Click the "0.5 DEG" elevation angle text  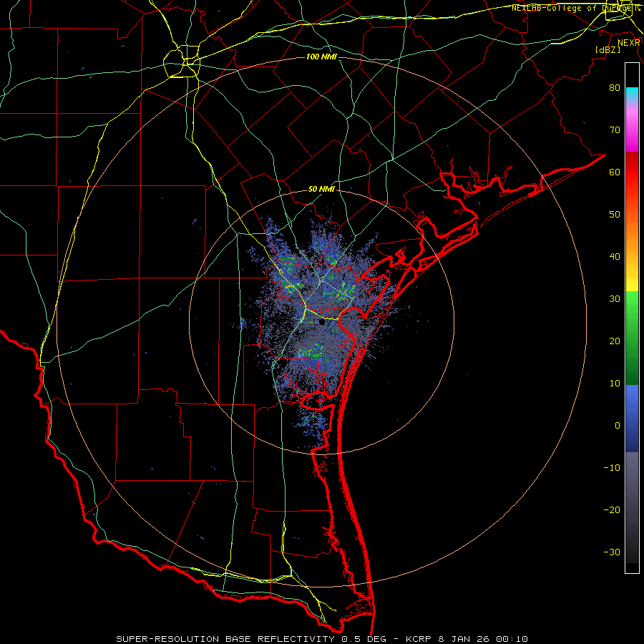point(364,639)
